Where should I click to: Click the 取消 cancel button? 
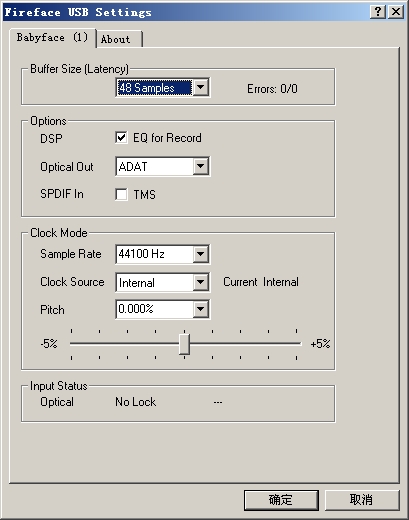click(362, 500)
